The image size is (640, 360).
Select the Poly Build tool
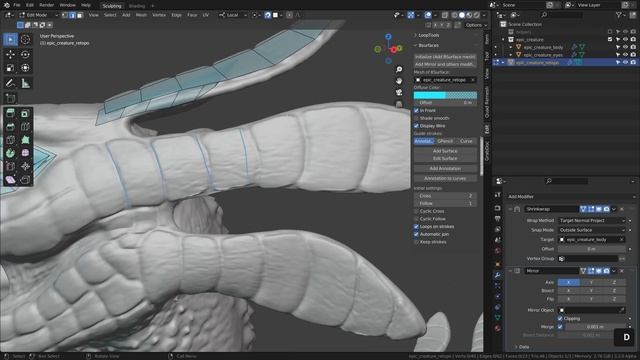point(25,140)
